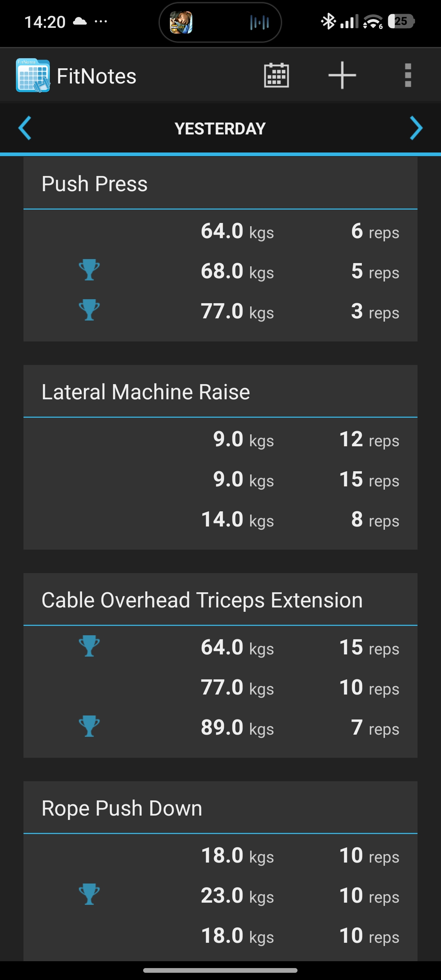This screenshot has height=980, width=441.
Task: Tap the YESTERDAY date header
Action: (220, 129)
